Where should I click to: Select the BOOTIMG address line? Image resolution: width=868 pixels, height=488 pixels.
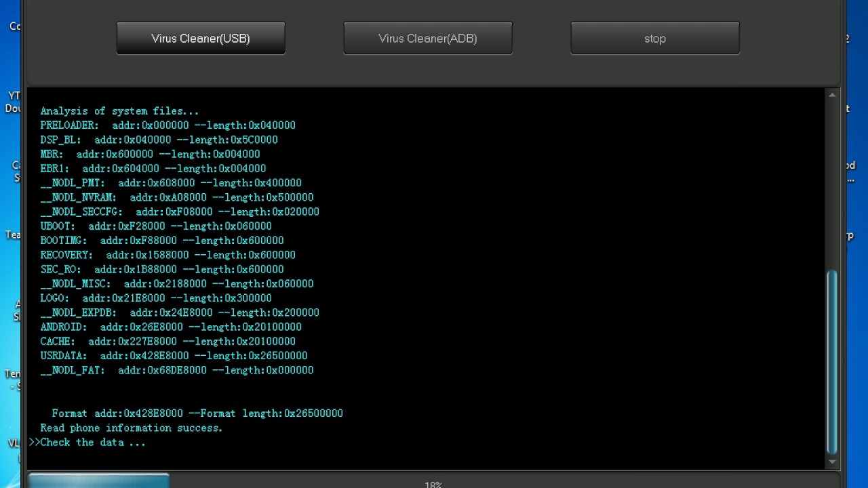coord(162,241)
